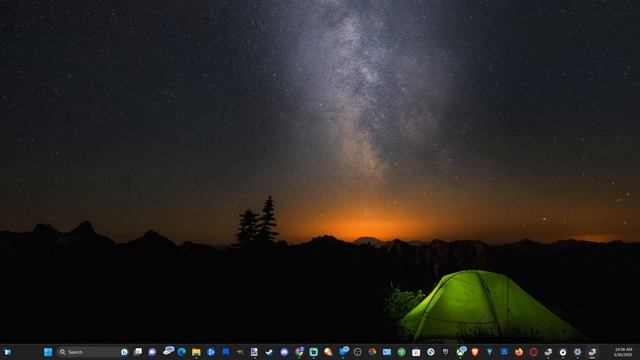Open the Widgets button at taskbar's far left
Image resolution: width=640 pixels, height=360 pixels.
point(8,352)
